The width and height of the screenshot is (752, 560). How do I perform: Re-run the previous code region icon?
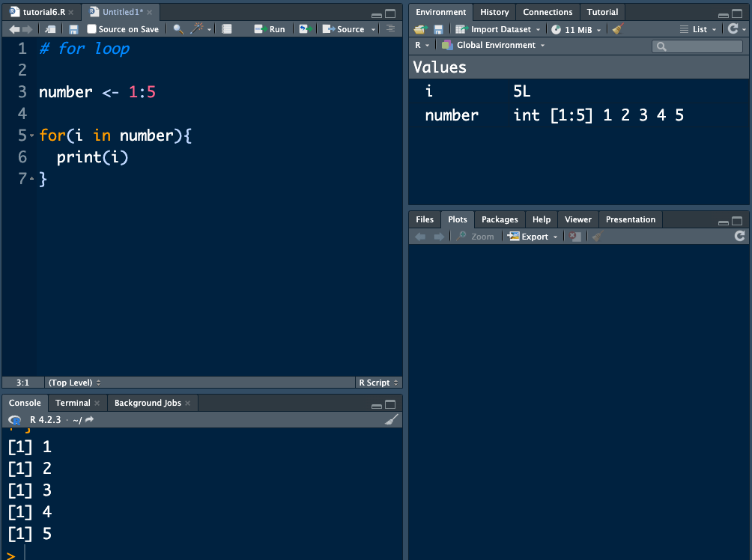pyautogui.click(x=305, y=29)
